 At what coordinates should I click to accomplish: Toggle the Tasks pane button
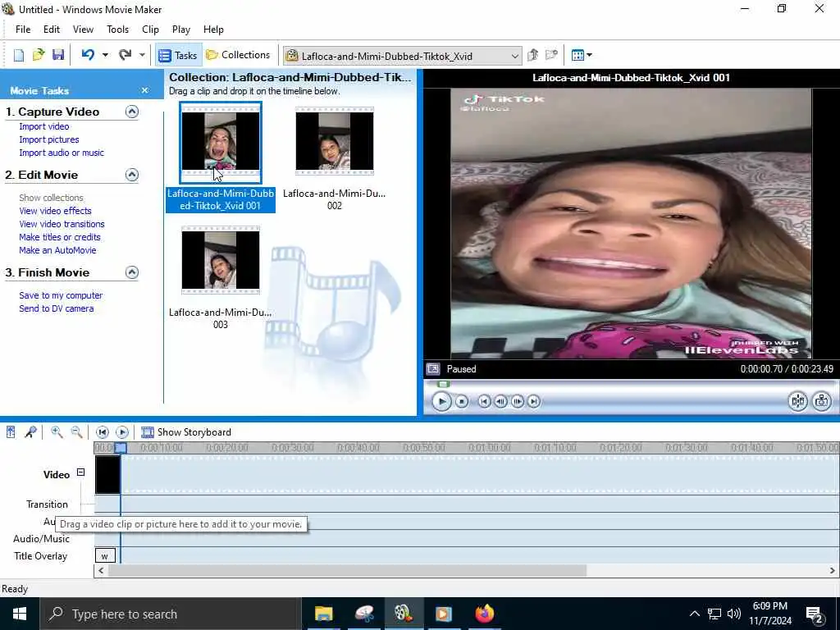pos(178,55)
